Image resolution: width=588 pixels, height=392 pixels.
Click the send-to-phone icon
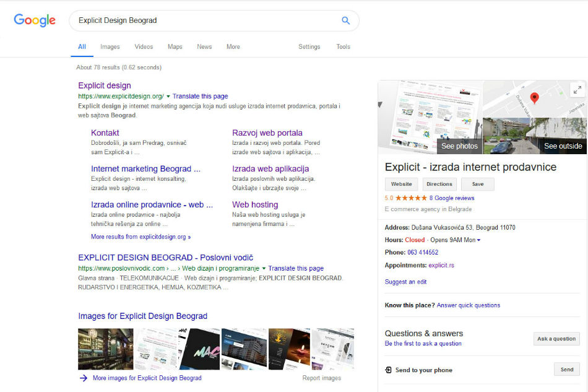click(389, 370)
